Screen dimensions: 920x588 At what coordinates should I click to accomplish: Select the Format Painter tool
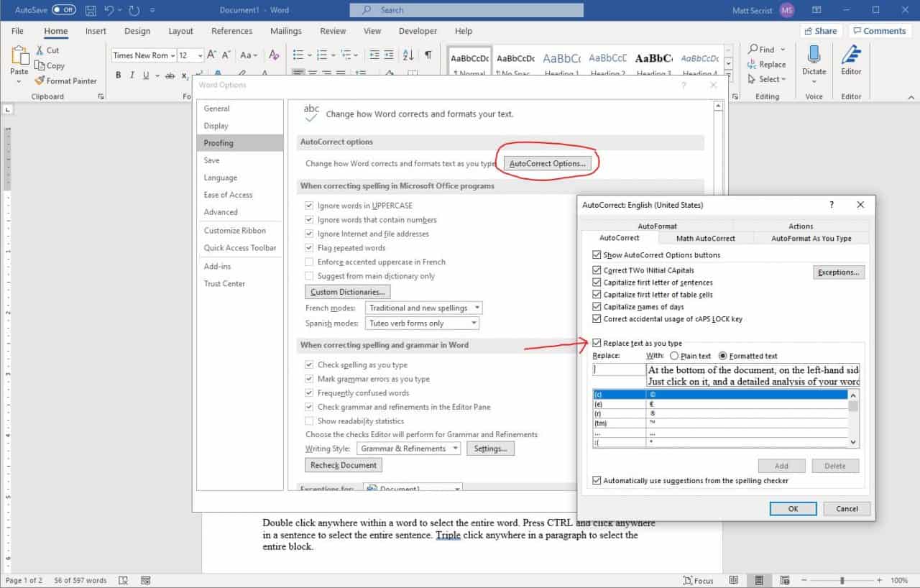pos(66,81)
